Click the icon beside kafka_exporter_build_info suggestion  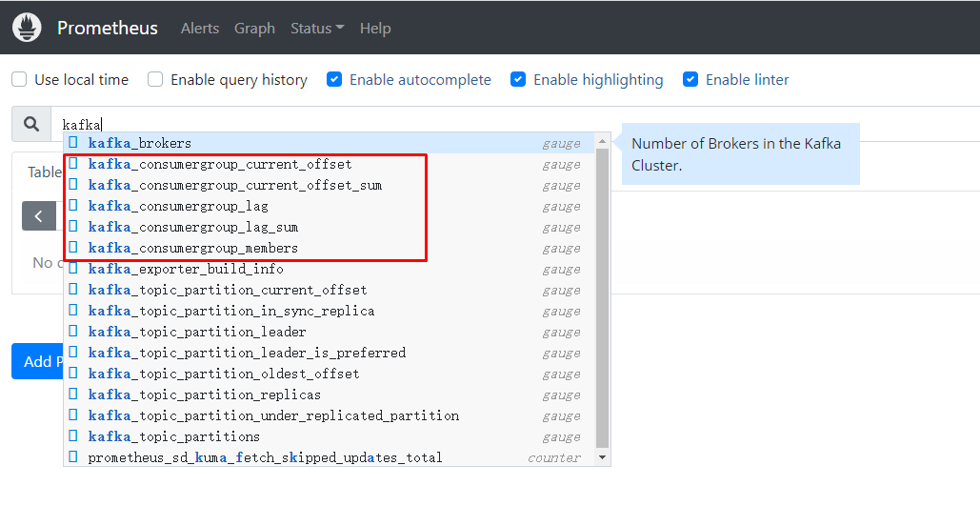(73, 269)
